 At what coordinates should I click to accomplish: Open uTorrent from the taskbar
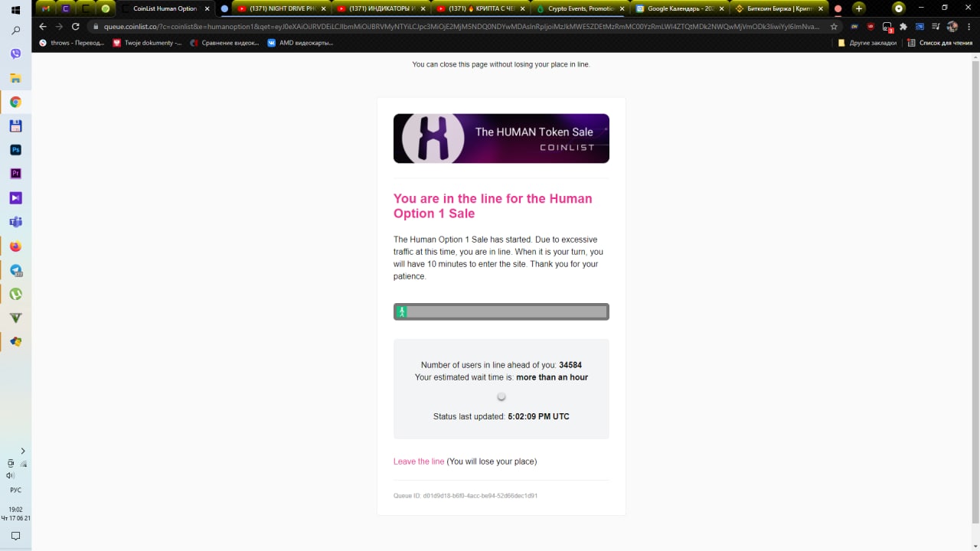(x=15, y=294)
